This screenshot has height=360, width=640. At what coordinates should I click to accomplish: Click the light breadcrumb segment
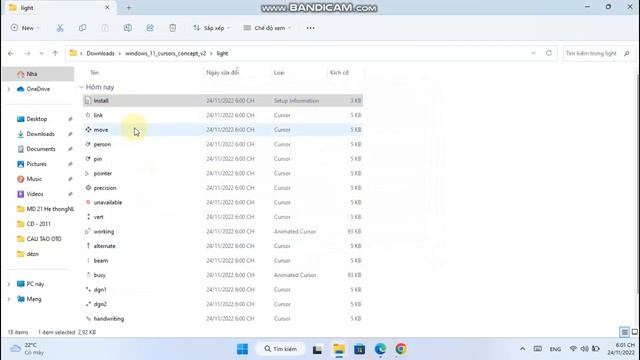point(222,53)
